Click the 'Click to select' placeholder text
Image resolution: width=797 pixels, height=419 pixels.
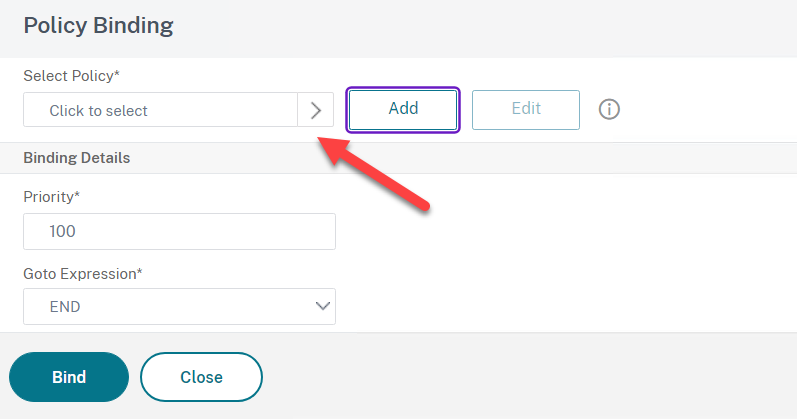[x=98, y=111]
